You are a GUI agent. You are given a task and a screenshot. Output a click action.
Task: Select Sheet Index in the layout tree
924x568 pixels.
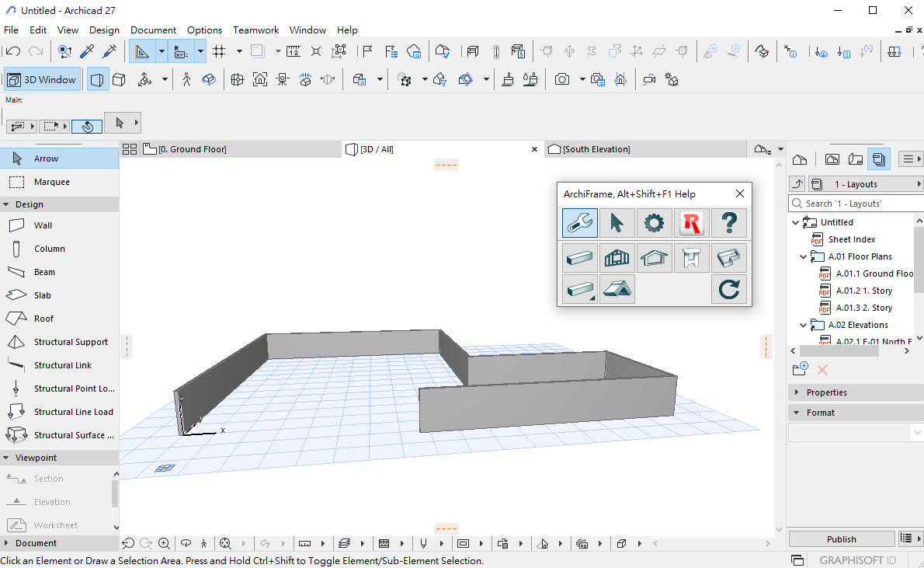coord(852,239)
